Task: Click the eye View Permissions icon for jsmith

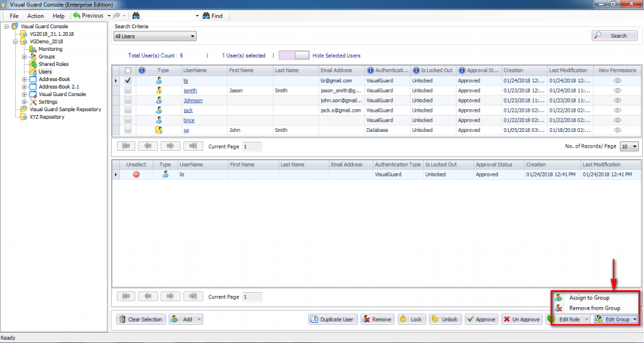Action: [617, 90]
